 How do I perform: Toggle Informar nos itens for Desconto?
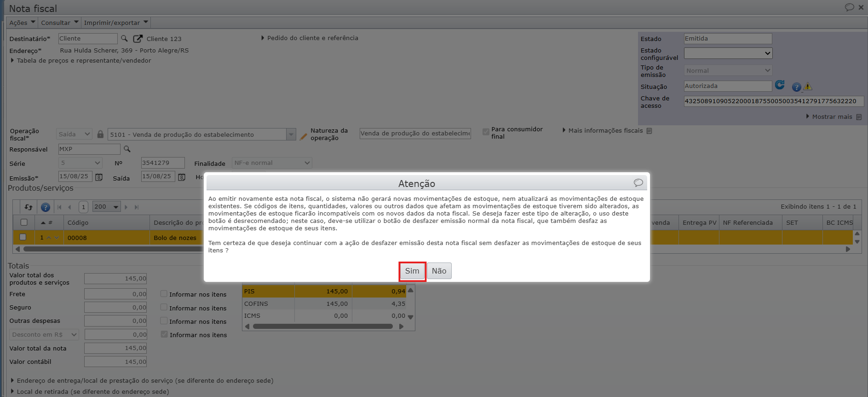point(164,334)
